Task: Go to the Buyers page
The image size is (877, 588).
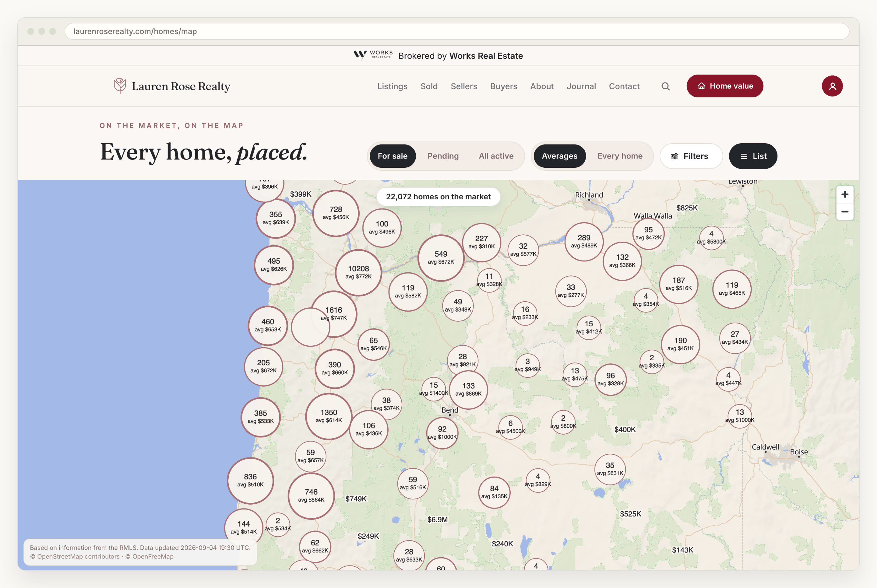Action: point(503,86)
